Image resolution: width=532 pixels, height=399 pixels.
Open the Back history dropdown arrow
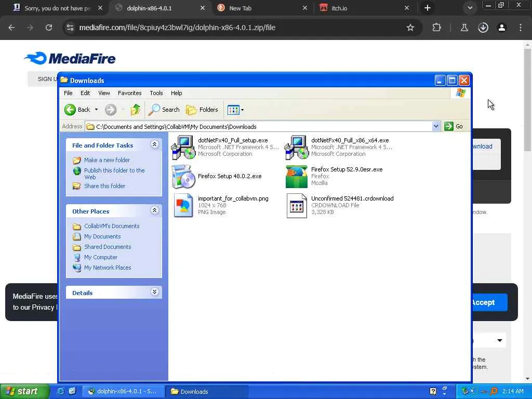point(96,110)
